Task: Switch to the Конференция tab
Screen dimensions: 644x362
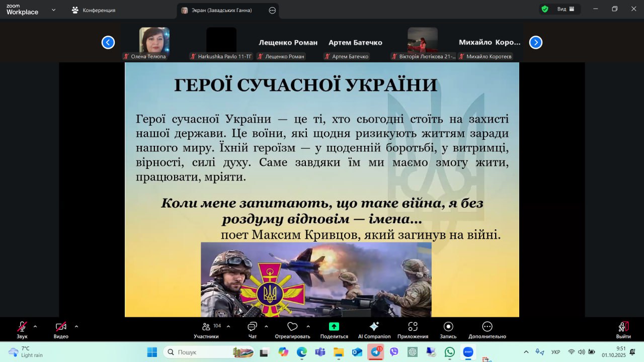Action: 94,10
